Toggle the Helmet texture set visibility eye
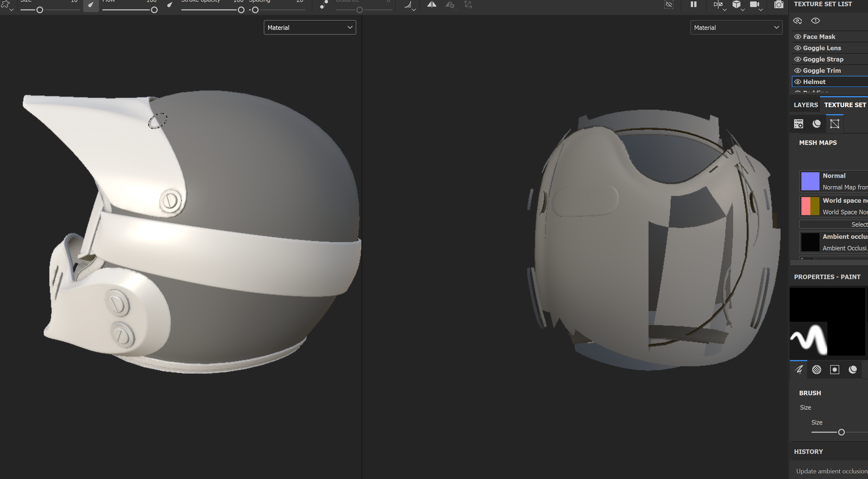 pyautogui.click(x=798, y=81)
